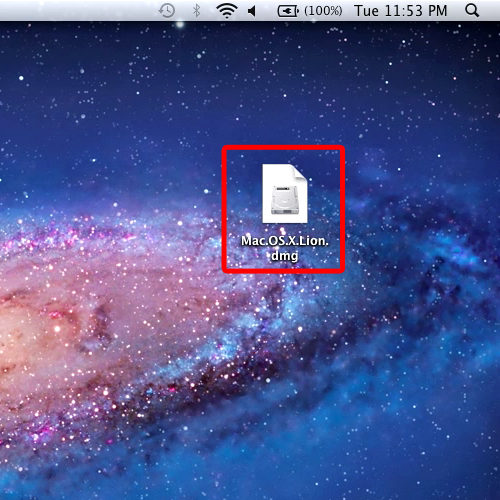This screenshot has height=500, width=500.
Task: Open the Tue 11:53 PM clock menu
Action: coord(400,11)
